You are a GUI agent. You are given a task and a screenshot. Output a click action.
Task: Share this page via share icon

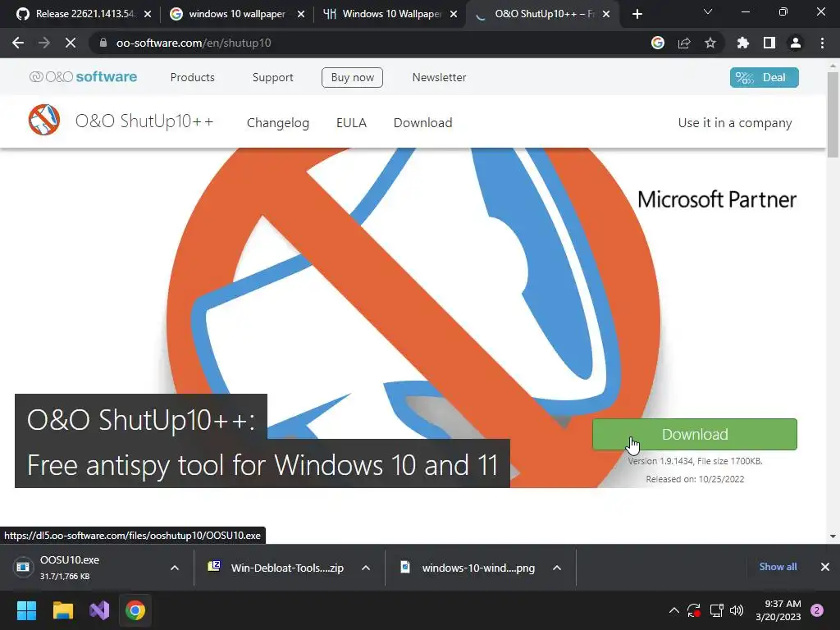684,43
